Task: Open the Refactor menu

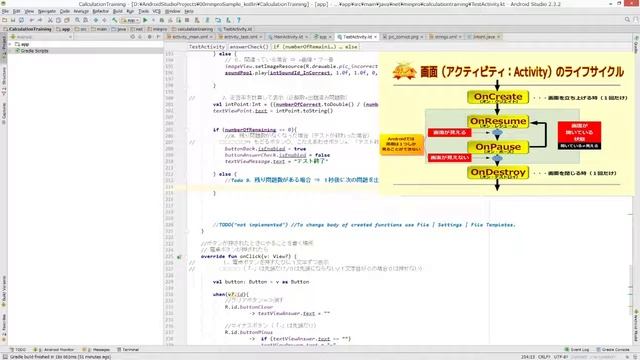Action: click(x=100, y=11)
